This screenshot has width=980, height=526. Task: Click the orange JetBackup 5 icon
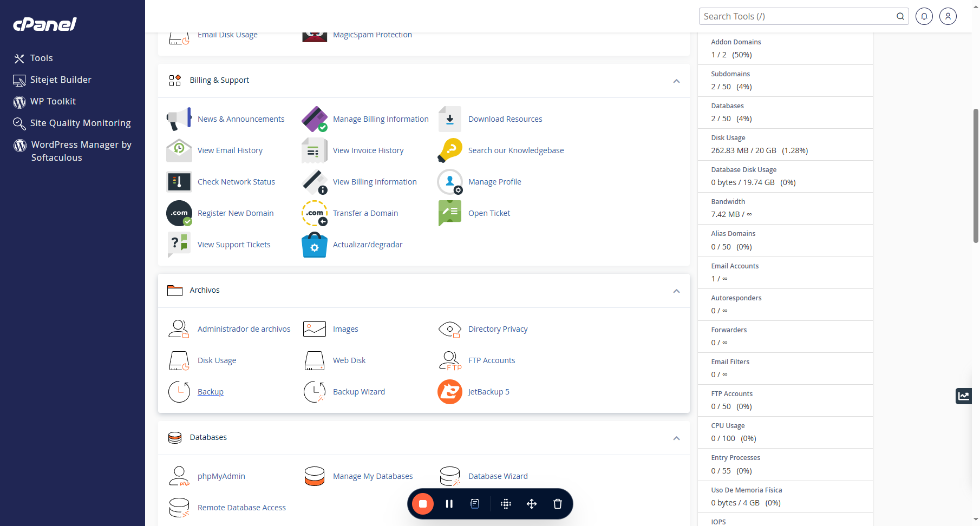click(450, 392)
